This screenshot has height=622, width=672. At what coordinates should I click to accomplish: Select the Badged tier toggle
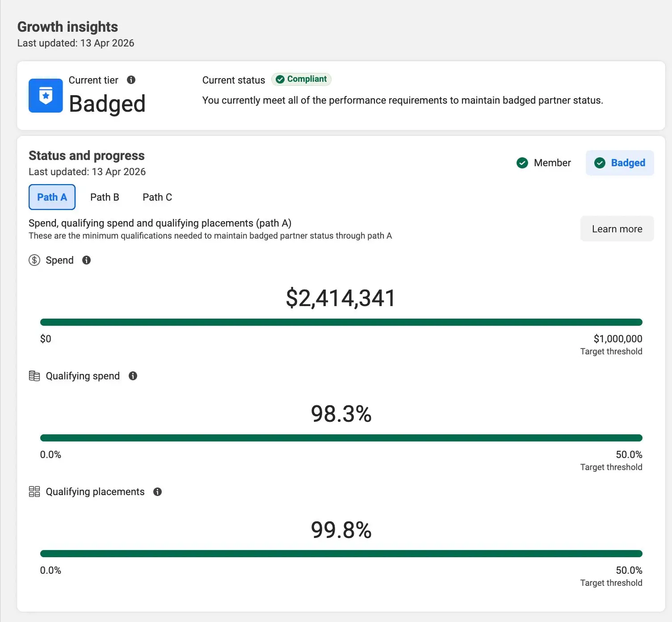(x=620, y=163)
